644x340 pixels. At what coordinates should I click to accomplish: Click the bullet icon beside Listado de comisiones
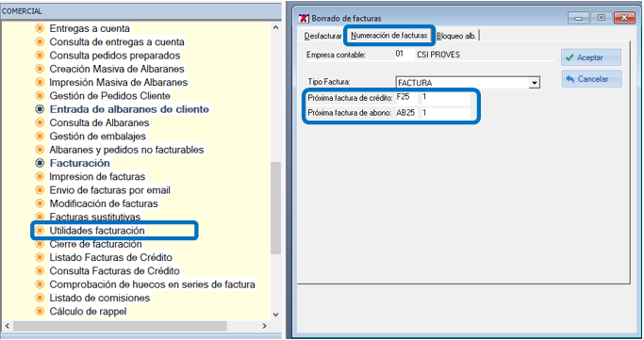point(40,298)
